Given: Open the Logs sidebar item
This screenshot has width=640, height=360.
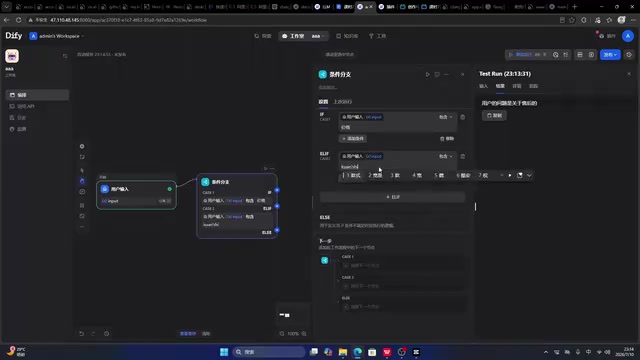Looking at the screenshot, I should pos(37,118).
